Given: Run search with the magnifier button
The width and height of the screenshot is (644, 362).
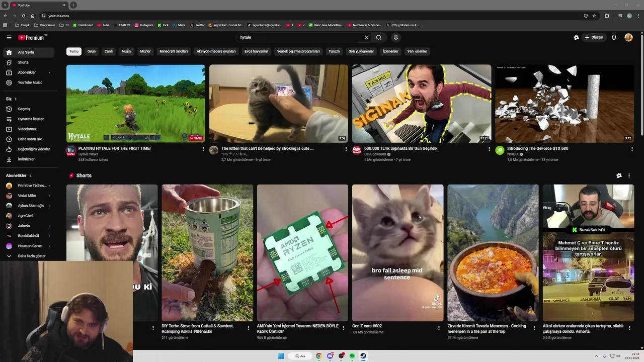Looking at the screenshot, I should pyautogui.click(x=379, y=37).
